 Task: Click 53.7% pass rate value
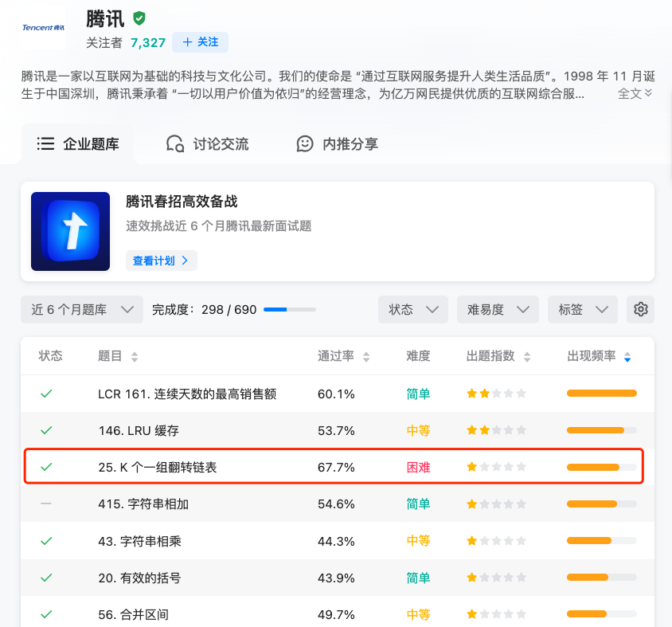(x=336, y=430)
